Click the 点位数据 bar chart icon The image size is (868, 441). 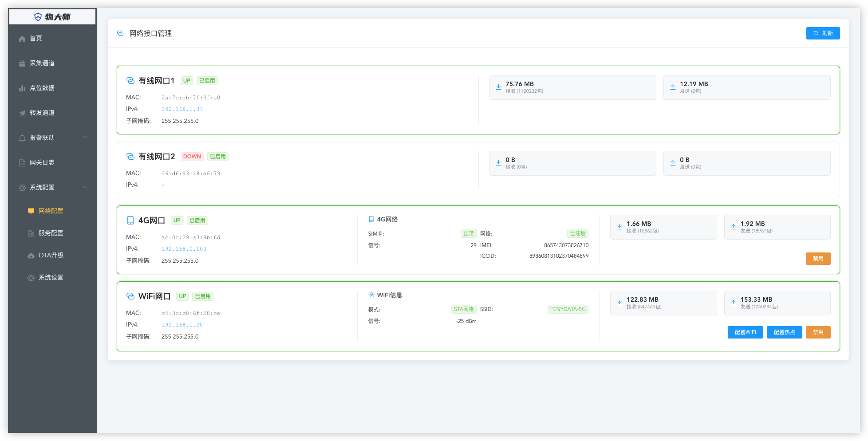tap(22, 88)
